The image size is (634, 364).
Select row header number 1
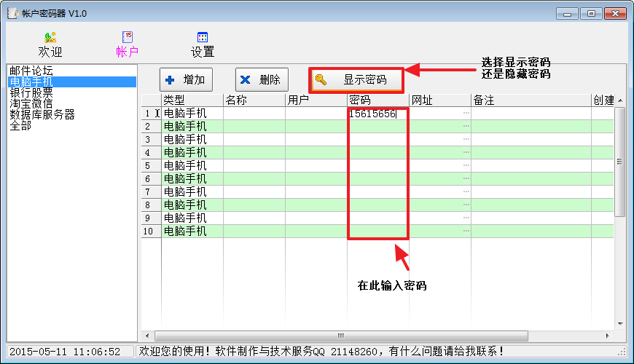pos(152,114)
